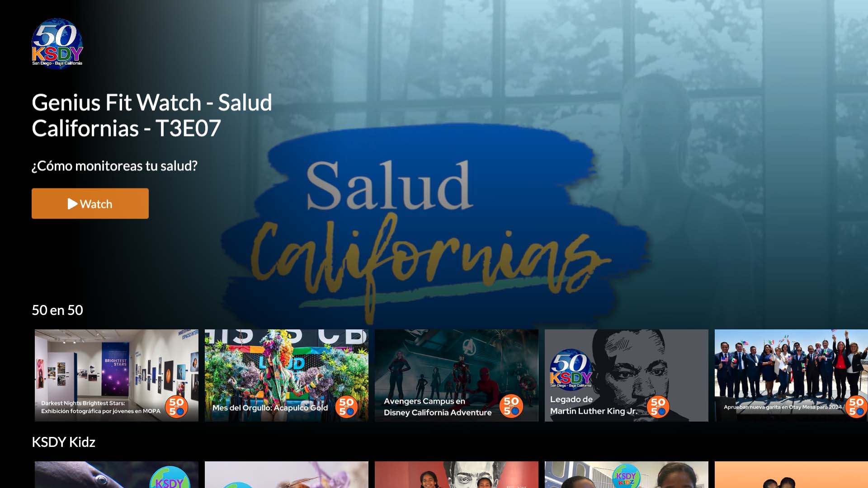Click the KSDY 50 logo at top left
868x488 pixels.
(x=57, y=43)
